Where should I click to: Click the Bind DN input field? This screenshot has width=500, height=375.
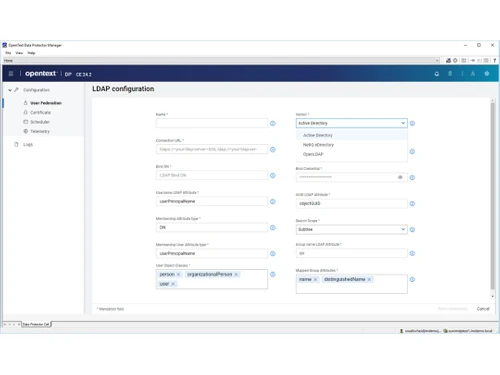212,175
